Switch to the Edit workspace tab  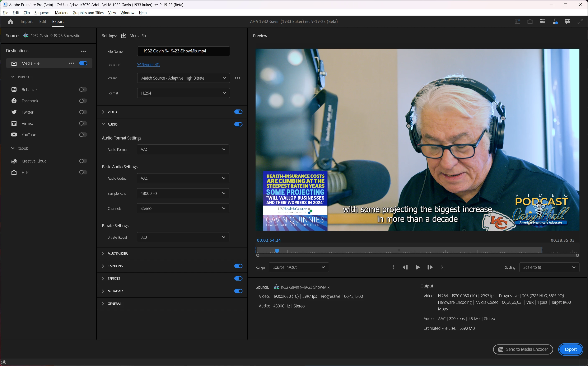coord(43,22)
